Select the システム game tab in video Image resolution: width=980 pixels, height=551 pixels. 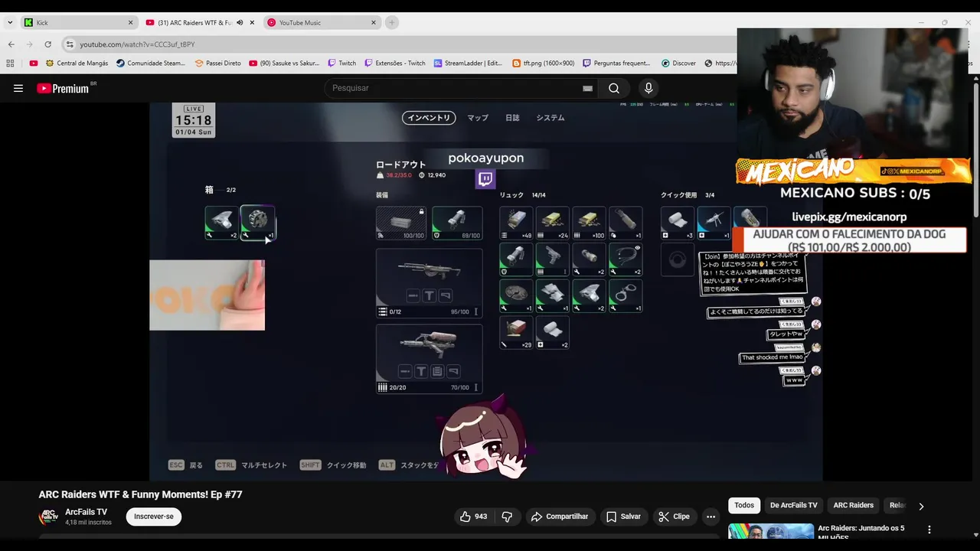click(550, 118)
